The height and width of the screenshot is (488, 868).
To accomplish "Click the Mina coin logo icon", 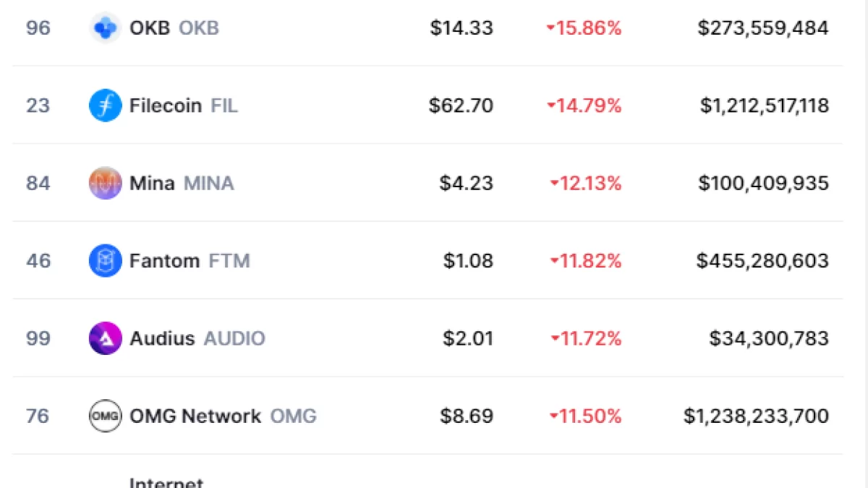I will (x=105, y=183).
